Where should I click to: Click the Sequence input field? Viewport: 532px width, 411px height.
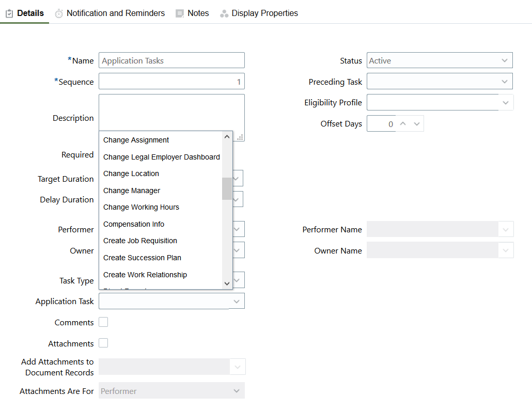(171, 82)
